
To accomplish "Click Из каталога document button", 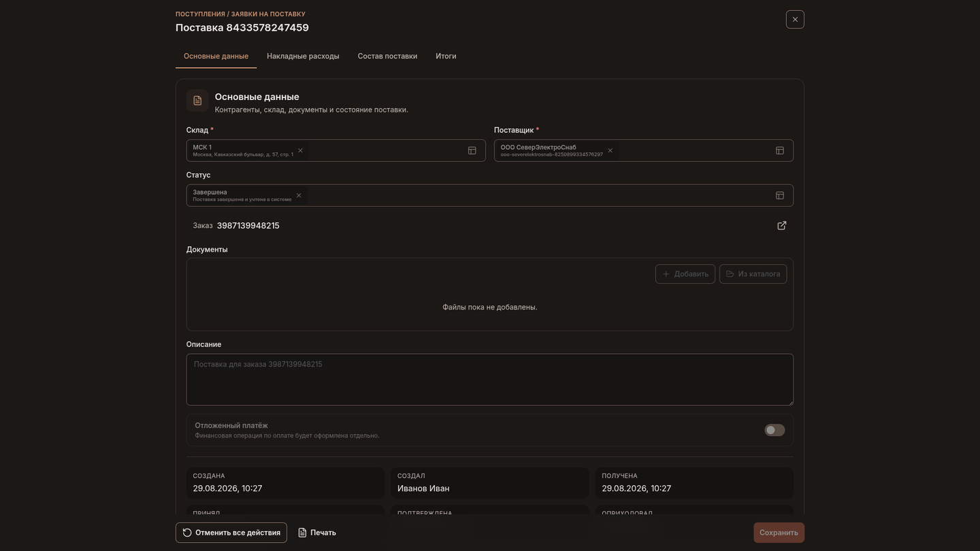I will click(753, 273).
